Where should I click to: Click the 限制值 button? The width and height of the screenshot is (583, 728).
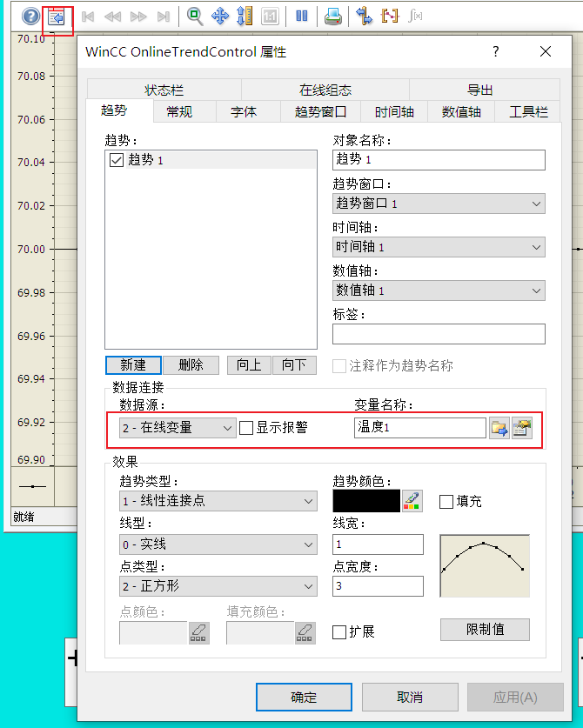(485, 630)
